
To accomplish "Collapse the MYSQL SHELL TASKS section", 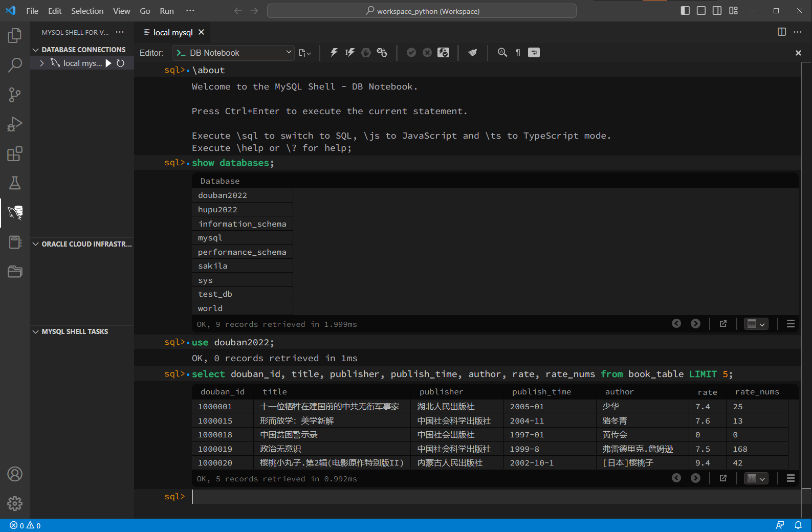I will 82,331.
